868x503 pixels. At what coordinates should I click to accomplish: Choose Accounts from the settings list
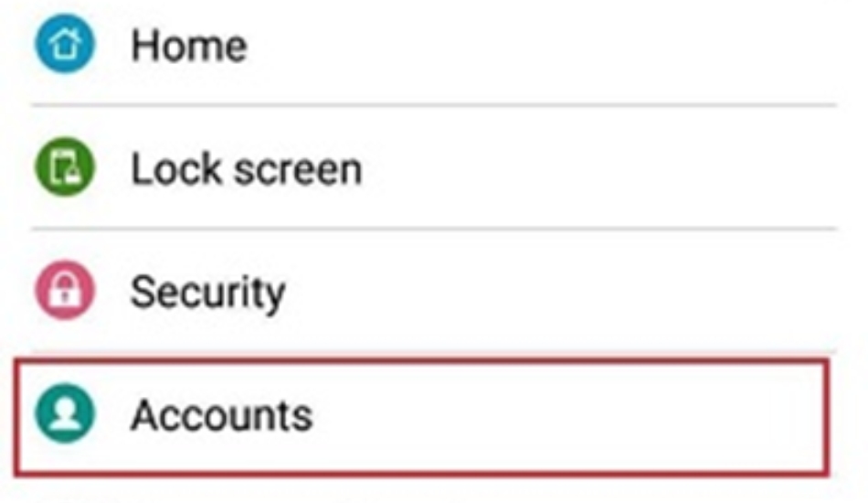(422, 417)
